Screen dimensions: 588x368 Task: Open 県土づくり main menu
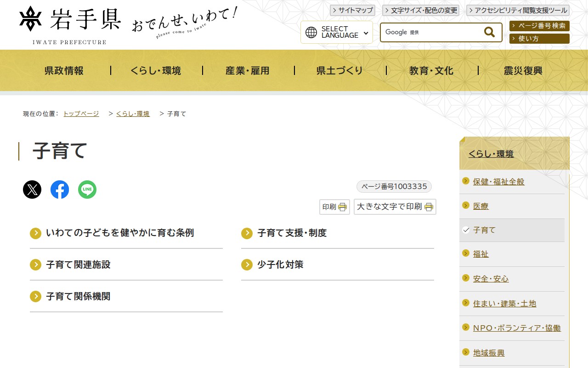(x=340, y=70)
